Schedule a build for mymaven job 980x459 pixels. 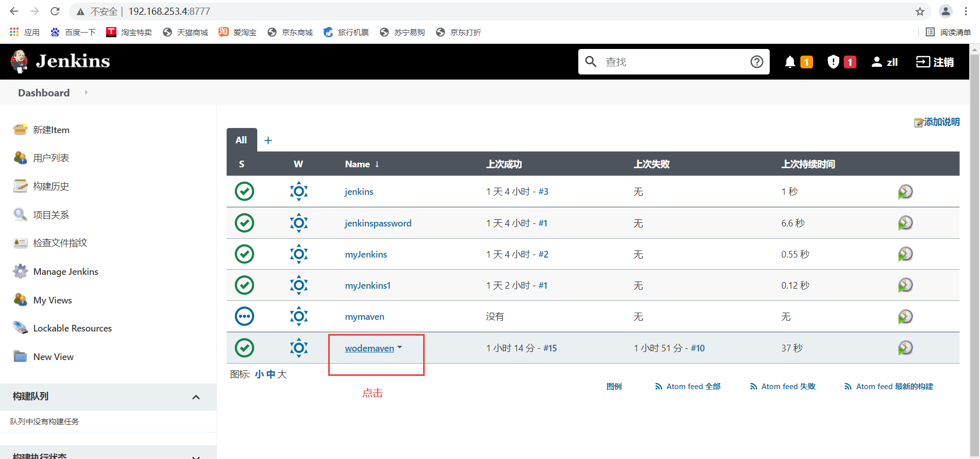point(905,317)
